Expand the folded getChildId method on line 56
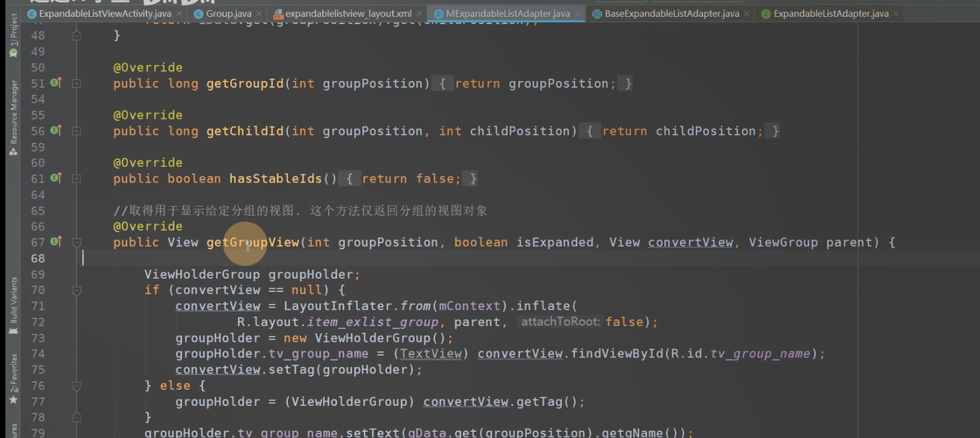The width and height of the screenshot is (980, 438). (77, 131)
